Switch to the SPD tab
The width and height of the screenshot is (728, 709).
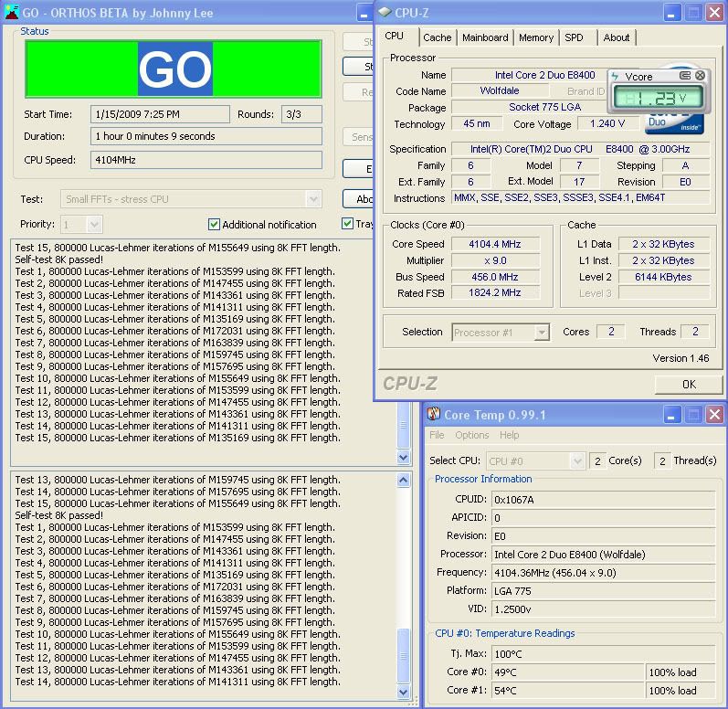pos(574,37)
